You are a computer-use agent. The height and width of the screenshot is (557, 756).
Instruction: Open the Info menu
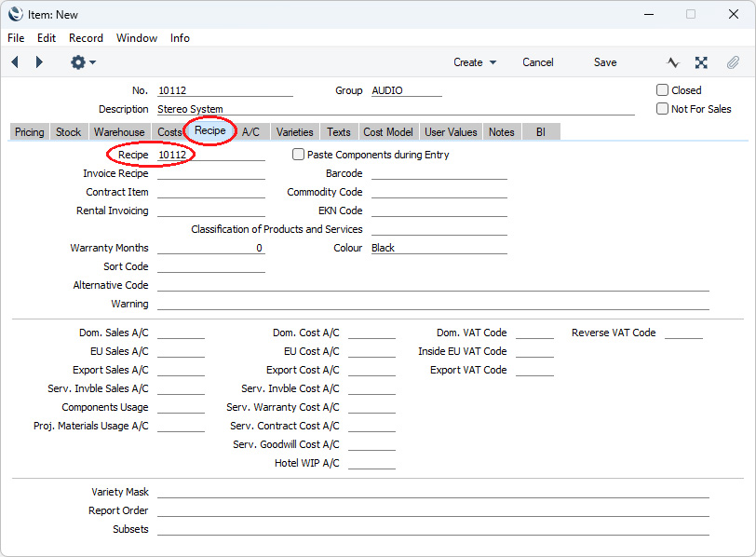pyautogui.click(x=180, y=38)
